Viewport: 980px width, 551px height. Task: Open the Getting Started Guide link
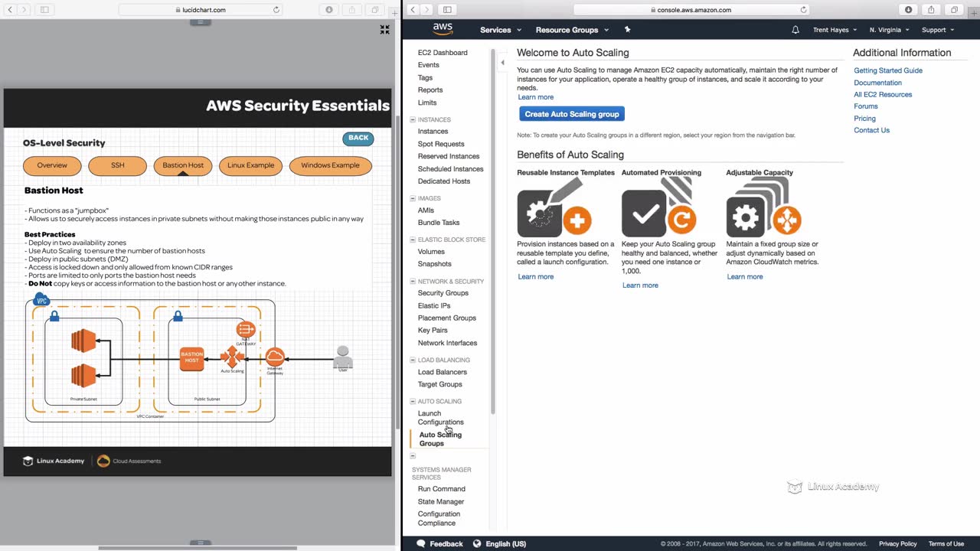pyautogui.click(x=888, y=70)
